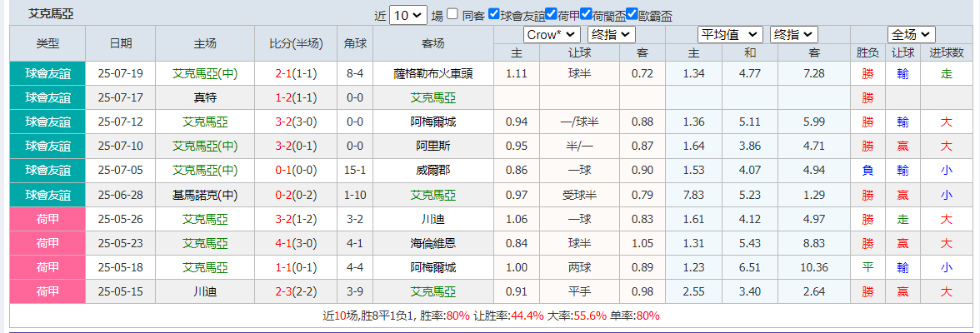Click the 阿里斯 away team link
This screenshot has width=980, height=333.
[433, 147]
